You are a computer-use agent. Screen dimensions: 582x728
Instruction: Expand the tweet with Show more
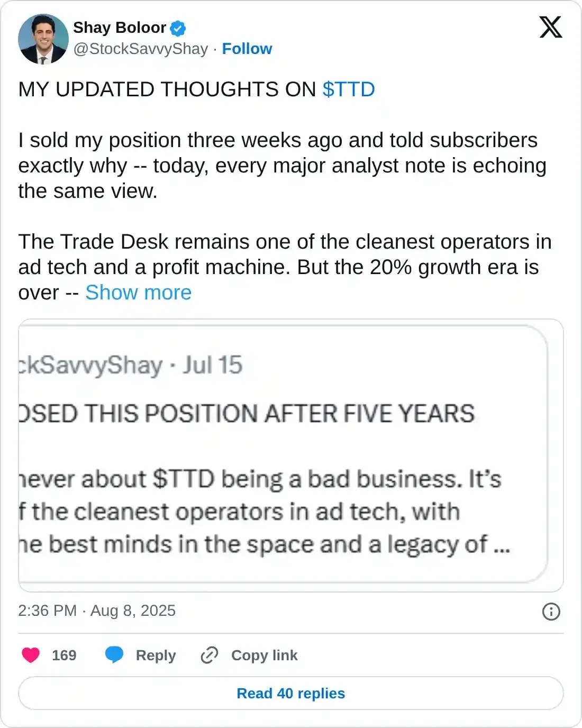point(139,292)
